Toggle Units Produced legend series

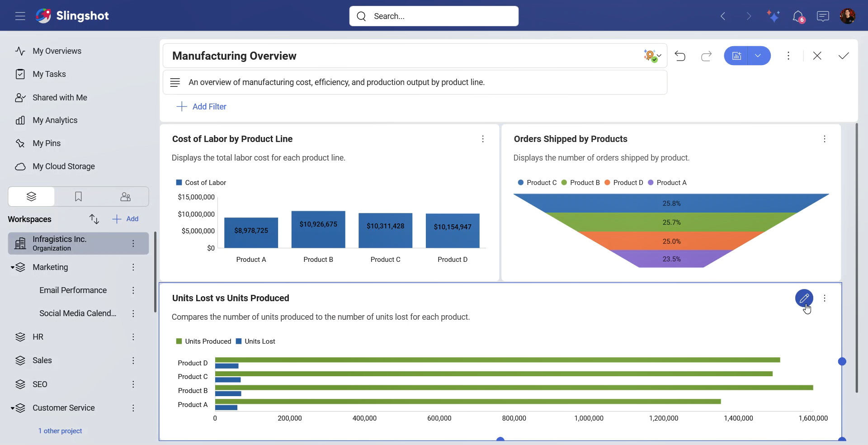(x=203, y=341)
